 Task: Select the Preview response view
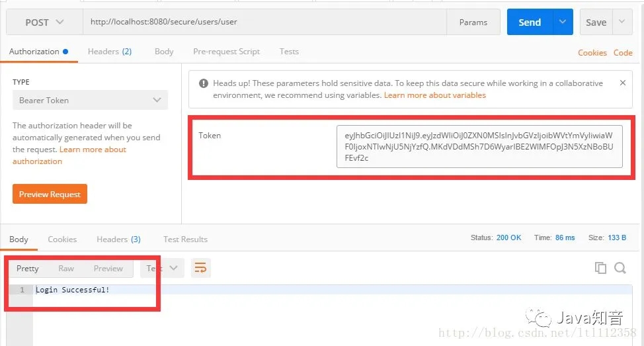click(x=108, y=269)
